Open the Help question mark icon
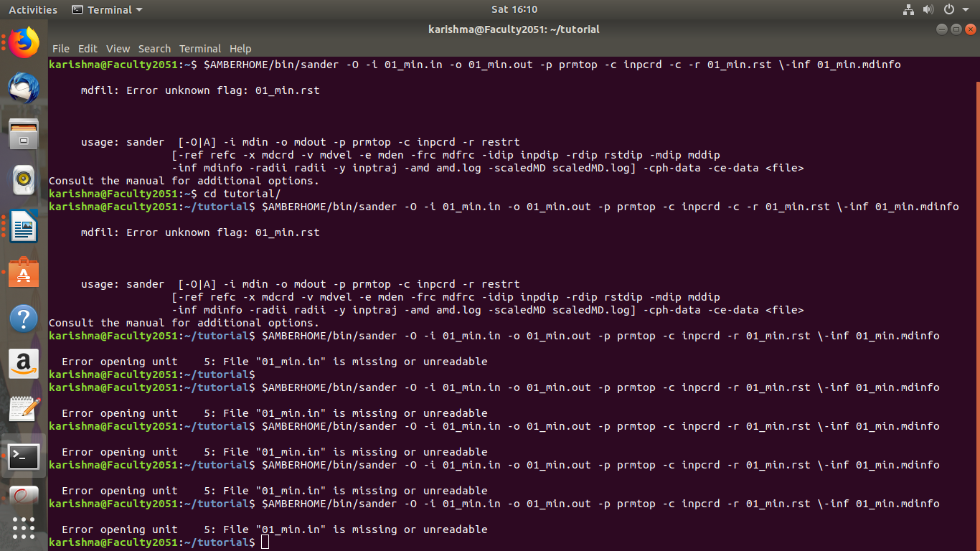 click(x=24, y=319)
